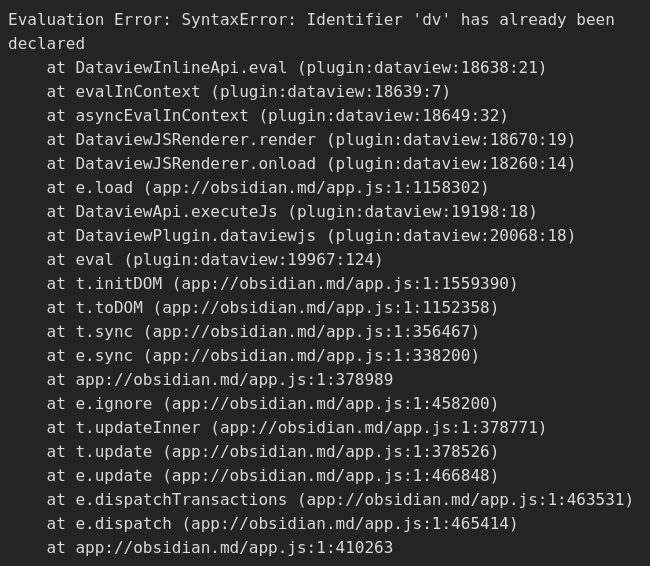
Task: Click the final app.js:1:410263 trace line
Action: [x=220, y=549]
